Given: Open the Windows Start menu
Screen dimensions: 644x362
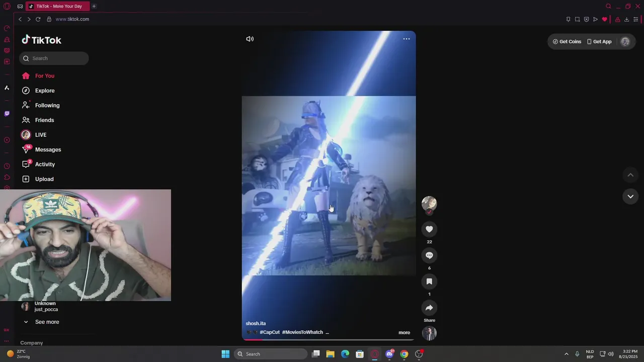Looking at the screenshot, I should tap(225, 354).
